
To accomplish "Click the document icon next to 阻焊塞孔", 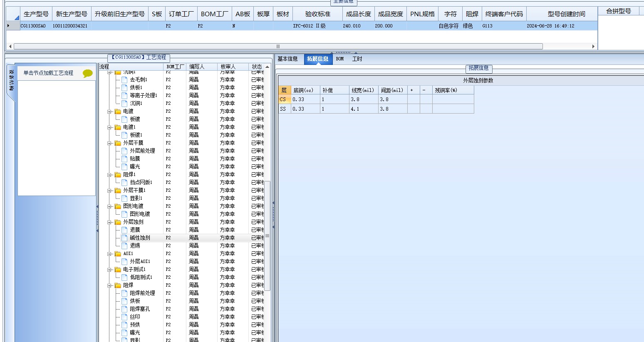I will [124, 309].
